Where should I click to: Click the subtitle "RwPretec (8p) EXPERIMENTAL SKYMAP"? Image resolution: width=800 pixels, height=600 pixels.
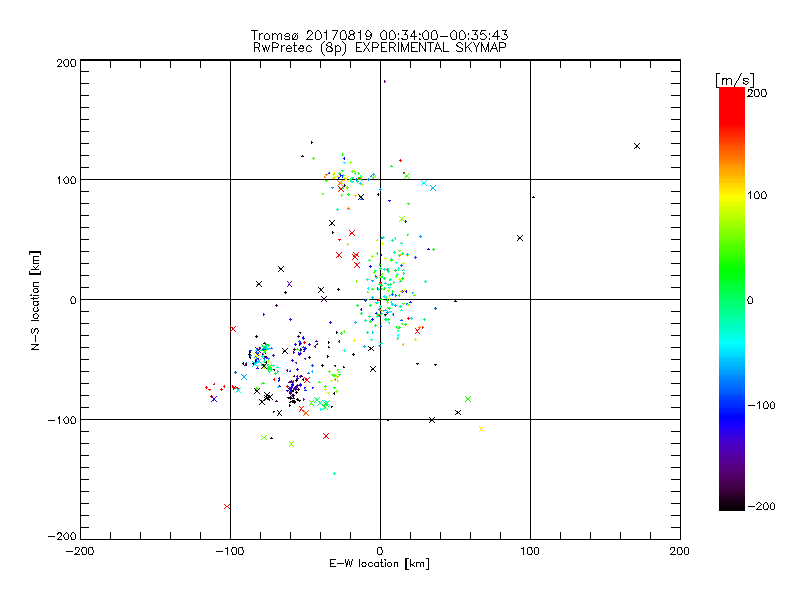(x=380, y=47)
